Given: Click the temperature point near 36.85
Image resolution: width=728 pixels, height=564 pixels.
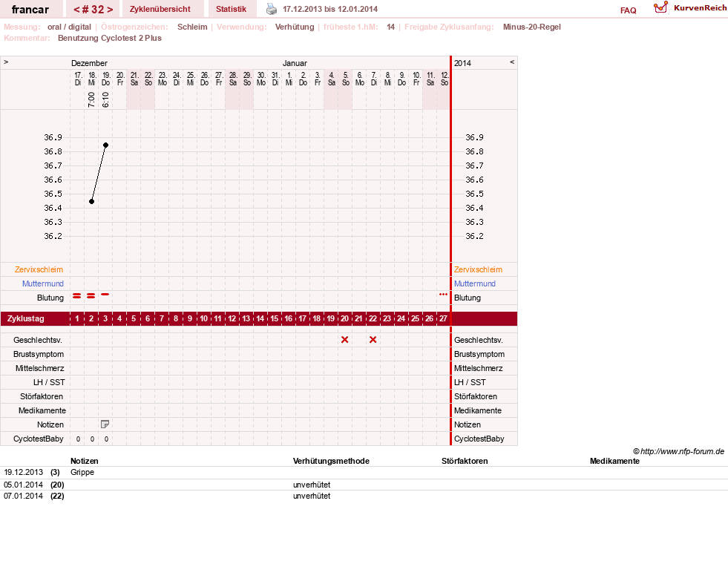Looking at the screenshot, I should point(106,145).
